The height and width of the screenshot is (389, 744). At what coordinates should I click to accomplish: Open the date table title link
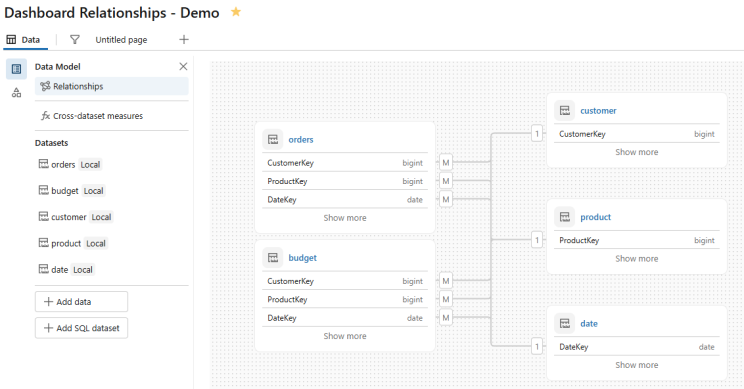(589, 324)
